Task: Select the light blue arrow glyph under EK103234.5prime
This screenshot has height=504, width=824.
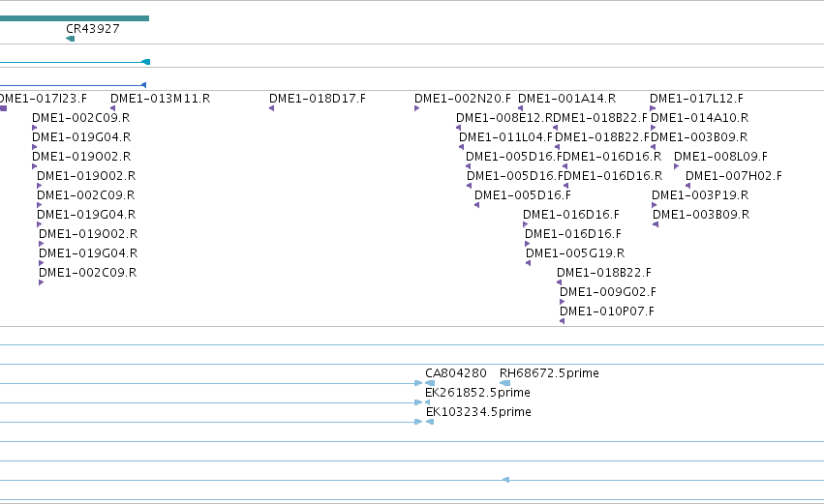Action: (430, 423)
